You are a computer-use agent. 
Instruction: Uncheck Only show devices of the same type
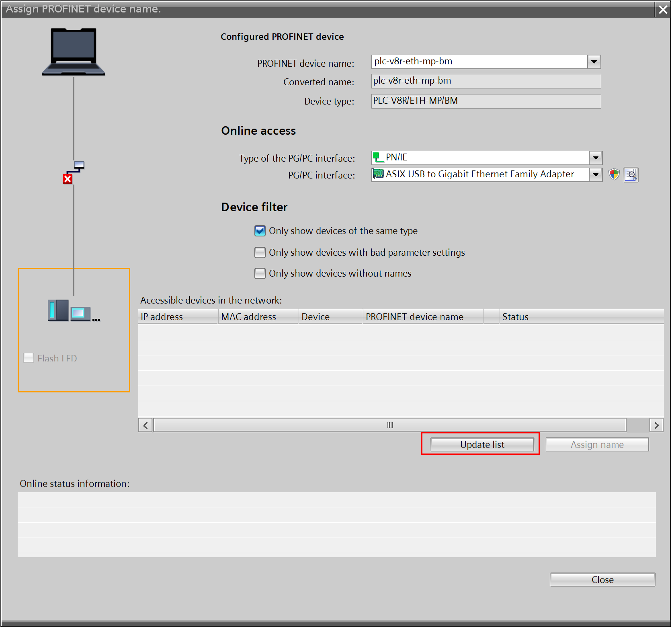260,231
